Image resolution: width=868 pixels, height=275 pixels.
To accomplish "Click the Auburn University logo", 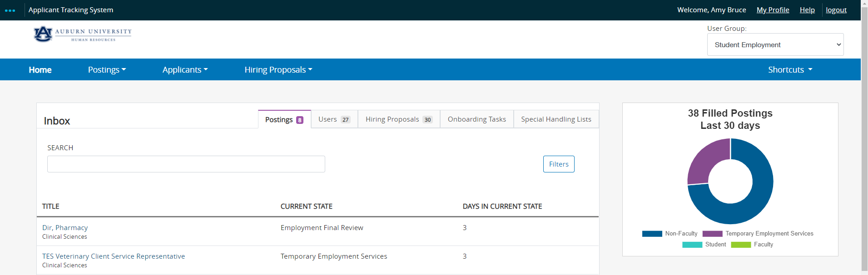I will tap(82, 34).
